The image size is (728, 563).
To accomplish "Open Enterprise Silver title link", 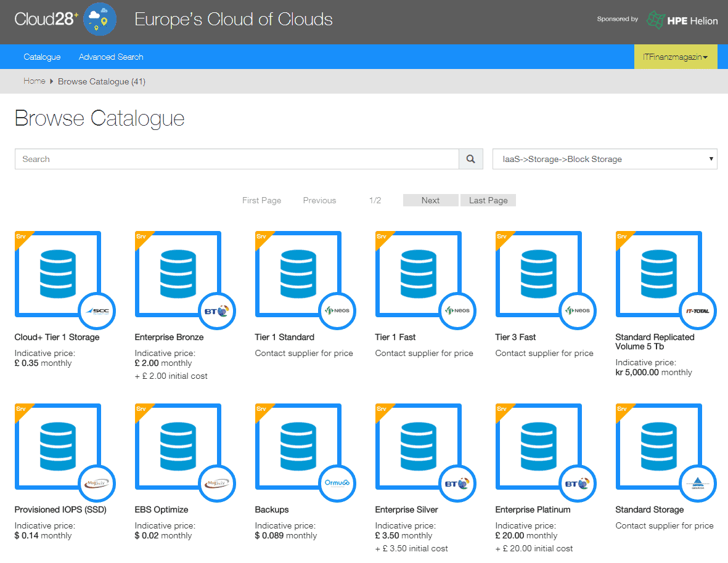I will pos(407,509).
